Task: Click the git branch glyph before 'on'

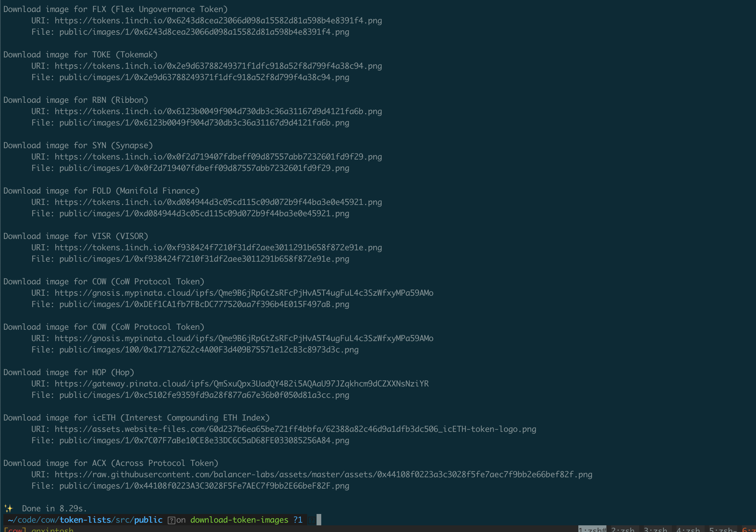Action: [171, 520]
